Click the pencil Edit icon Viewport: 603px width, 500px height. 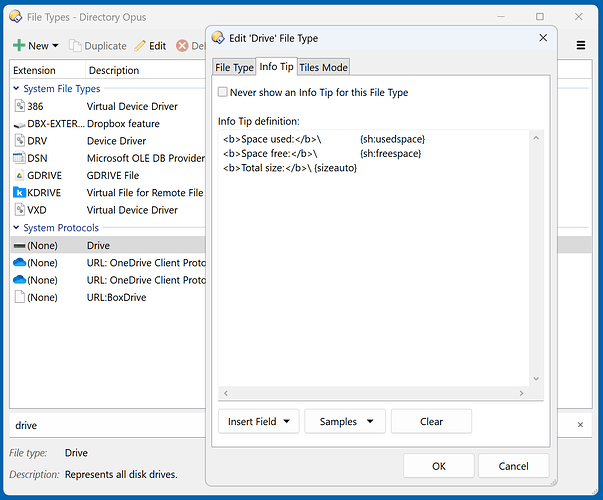tap(140, 46)
